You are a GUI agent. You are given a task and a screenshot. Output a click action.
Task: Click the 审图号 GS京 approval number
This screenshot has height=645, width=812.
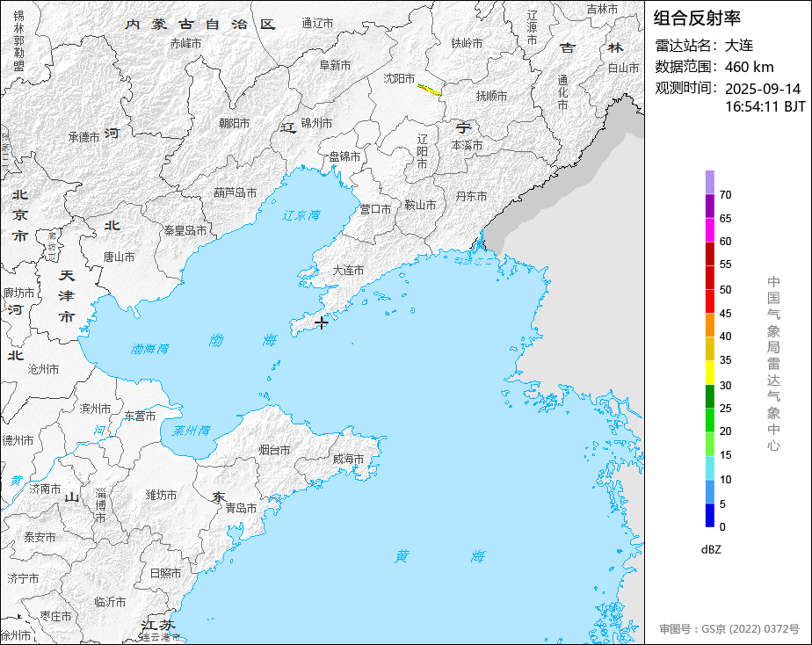click(x=729, y=629)
